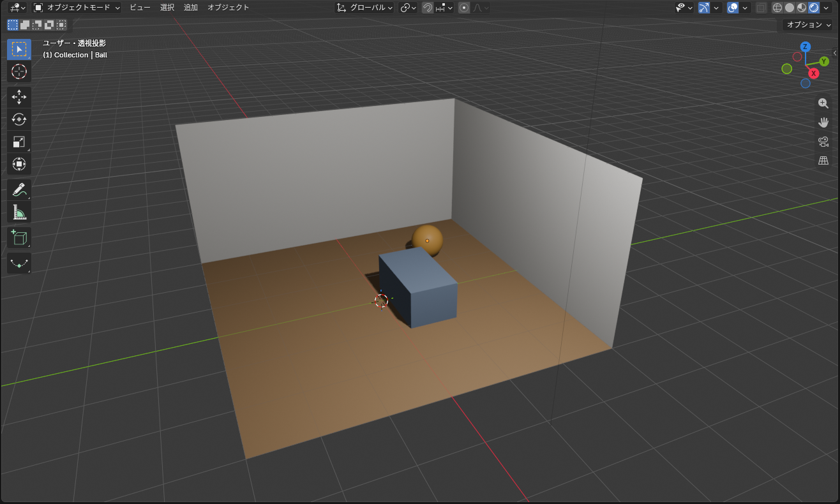Activate the Transform tool
Screen dimensions: 840x504
19,164
